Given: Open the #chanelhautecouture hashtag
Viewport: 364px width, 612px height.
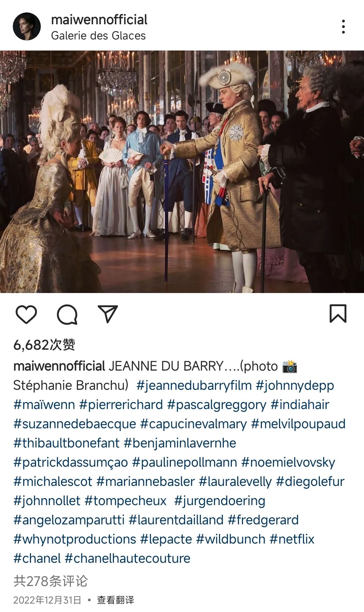Looking at the screenshot, I should pos(127,558).
